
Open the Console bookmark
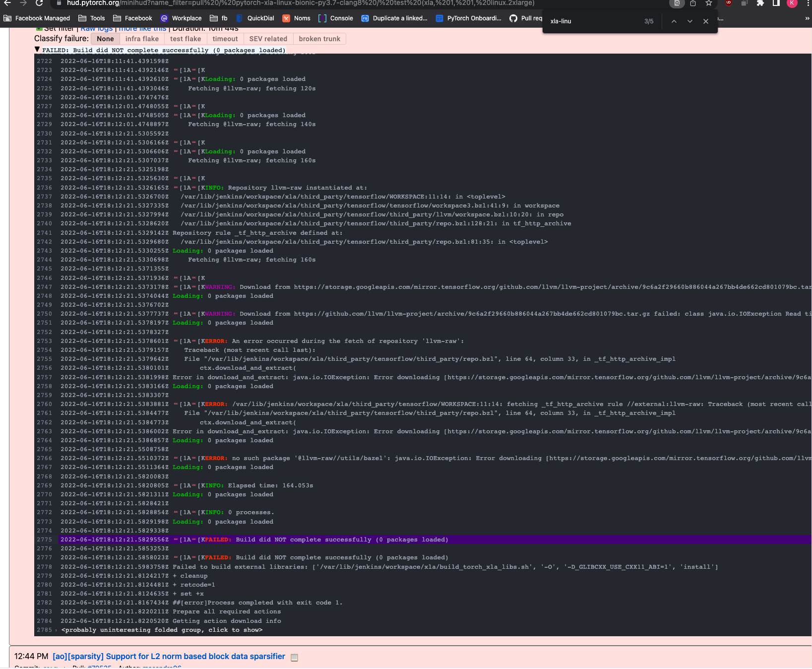pyautogui.click(x=336, y=18)
